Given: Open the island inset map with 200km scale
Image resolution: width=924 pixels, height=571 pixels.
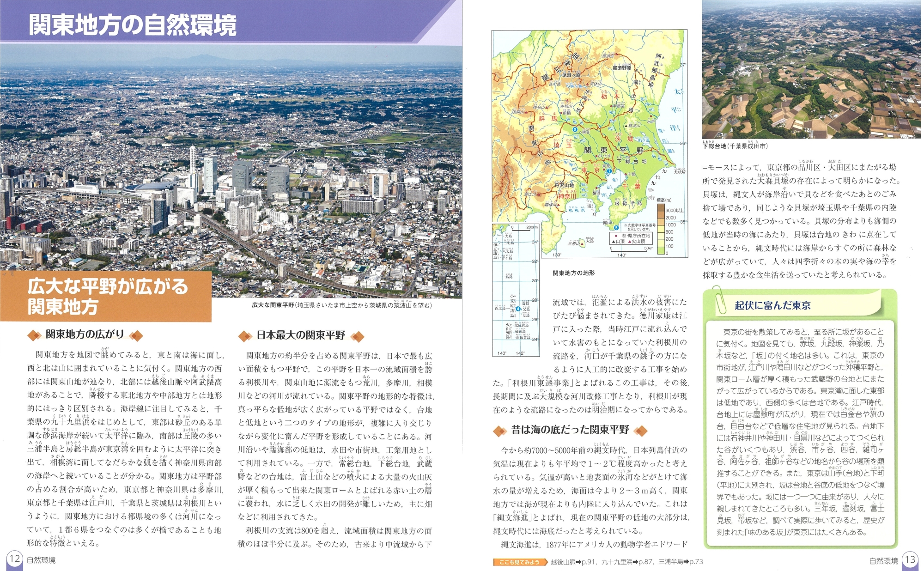Looking at the screenshot, I should [516, 290].
